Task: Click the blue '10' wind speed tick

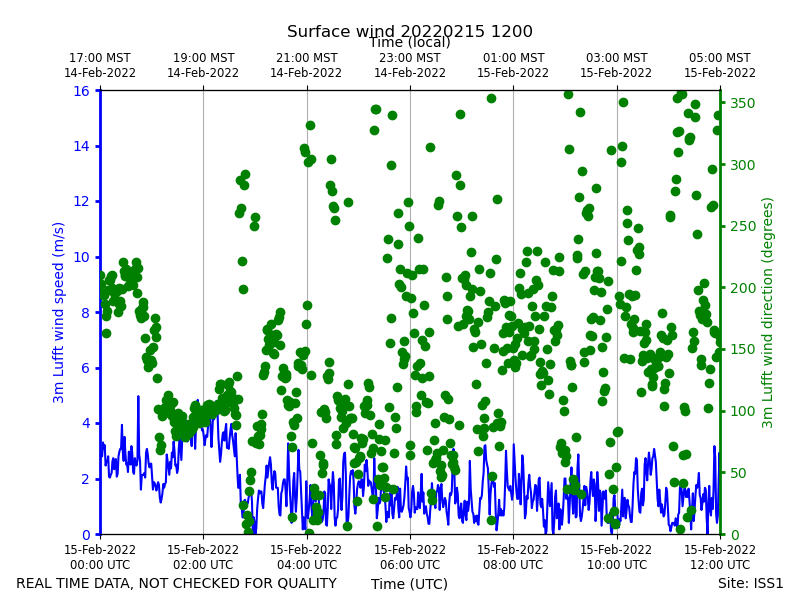Action: point(81,257)
